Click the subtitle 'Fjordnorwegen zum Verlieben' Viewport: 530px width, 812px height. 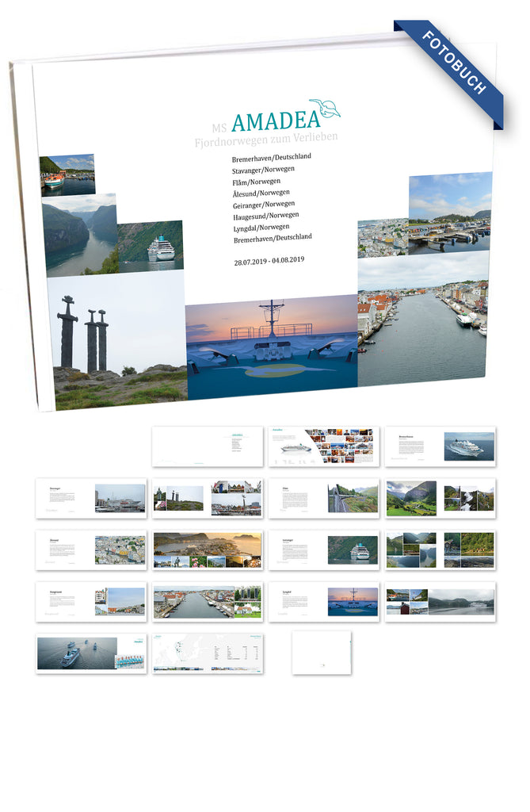coord(266,140)
